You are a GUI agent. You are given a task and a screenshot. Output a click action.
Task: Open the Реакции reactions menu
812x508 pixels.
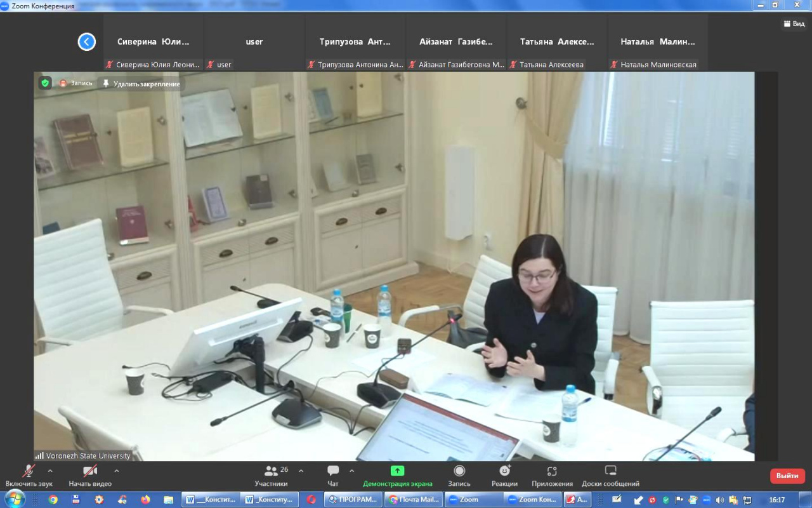[504, 471]
